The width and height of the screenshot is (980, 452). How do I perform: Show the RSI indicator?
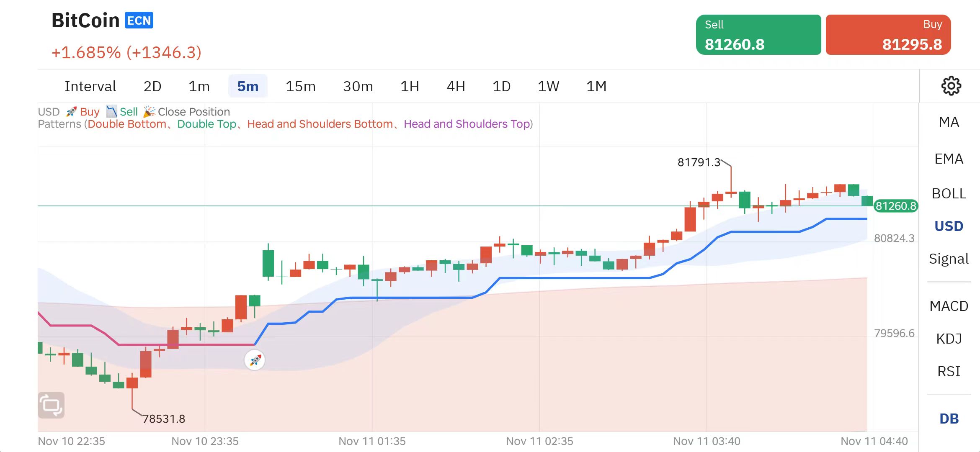(949, 372)
